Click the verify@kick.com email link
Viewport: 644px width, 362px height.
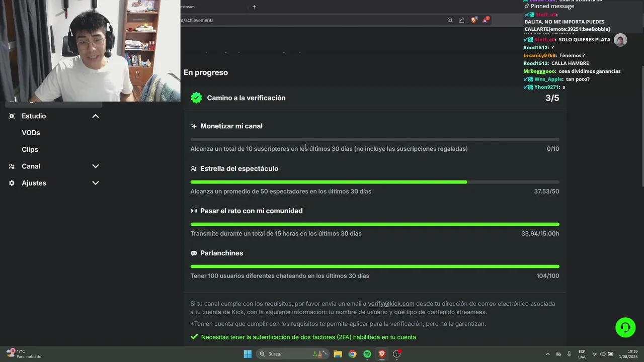pyautogui.click(x=391, y=304)
